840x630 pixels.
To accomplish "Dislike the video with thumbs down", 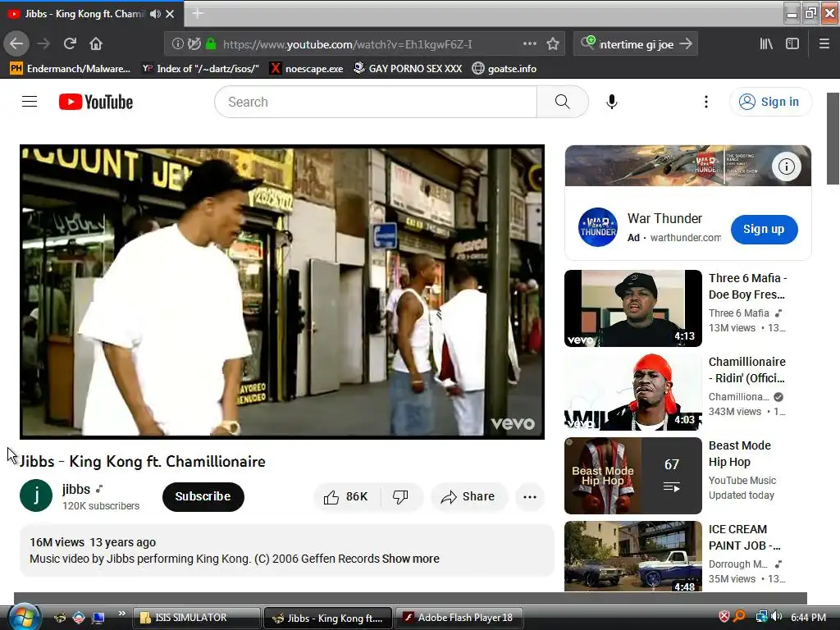I will [x=400, y=496].
